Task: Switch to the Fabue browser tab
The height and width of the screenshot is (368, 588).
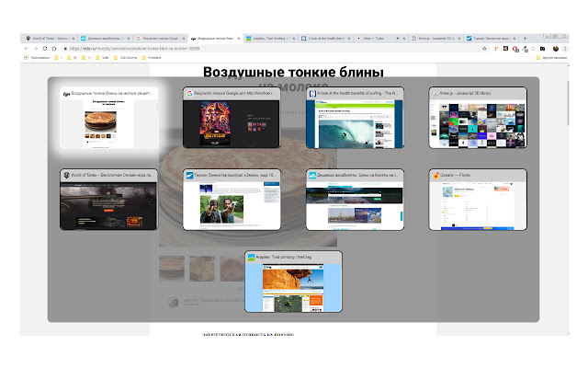Action: [x=380, y=39]
